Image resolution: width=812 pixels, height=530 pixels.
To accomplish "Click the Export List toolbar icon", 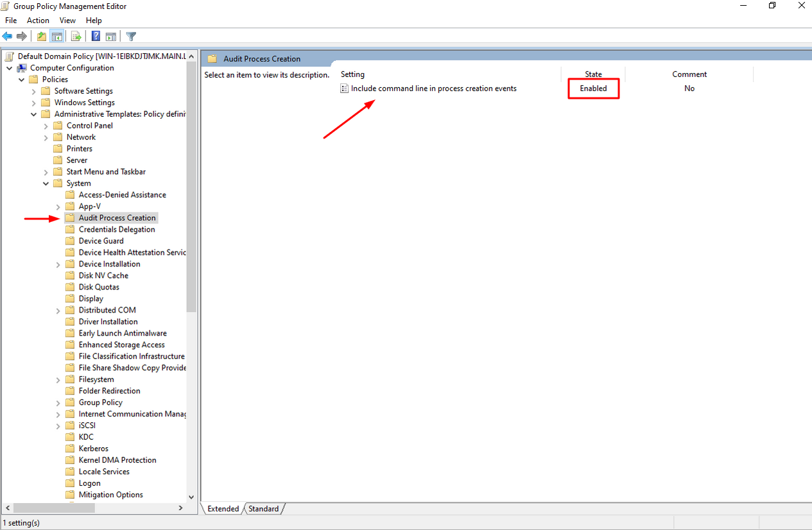I will (x=76, y=37).
